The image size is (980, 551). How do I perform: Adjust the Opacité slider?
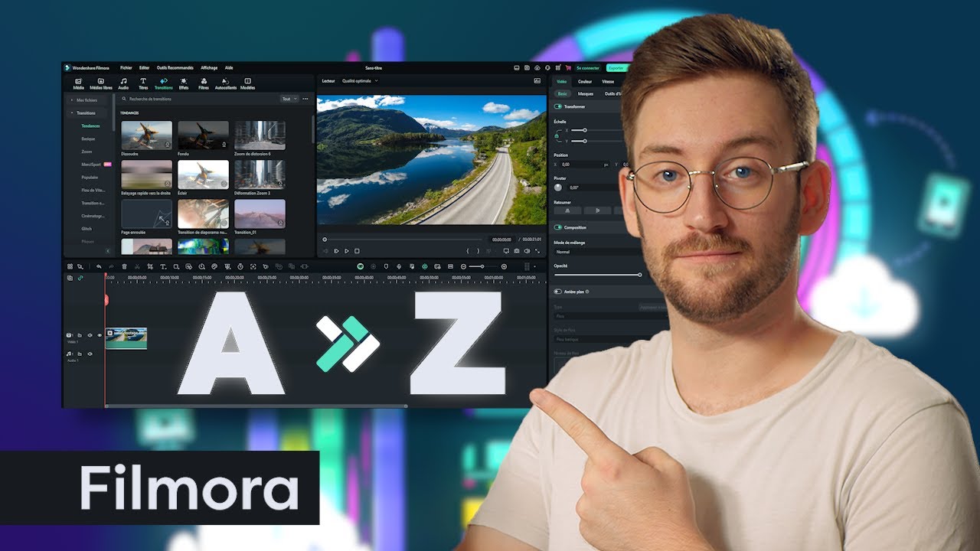point(597,275)
